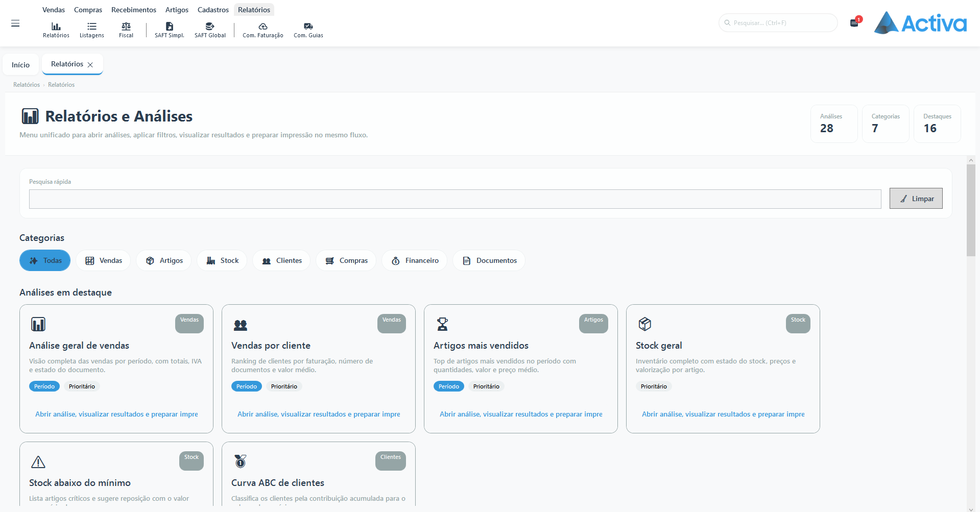Open the hamburger side menu

click(x=15, y=23)
